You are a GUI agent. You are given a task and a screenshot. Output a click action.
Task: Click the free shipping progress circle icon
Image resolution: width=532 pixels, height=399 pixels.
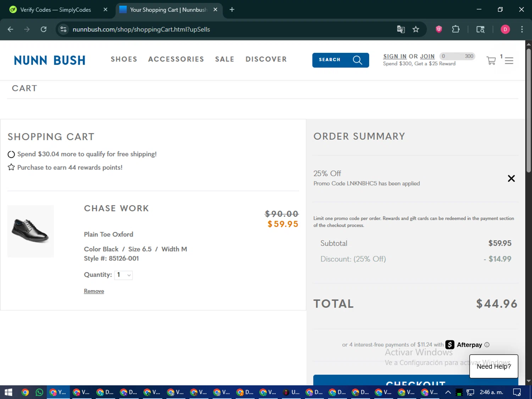click(11, 154)
